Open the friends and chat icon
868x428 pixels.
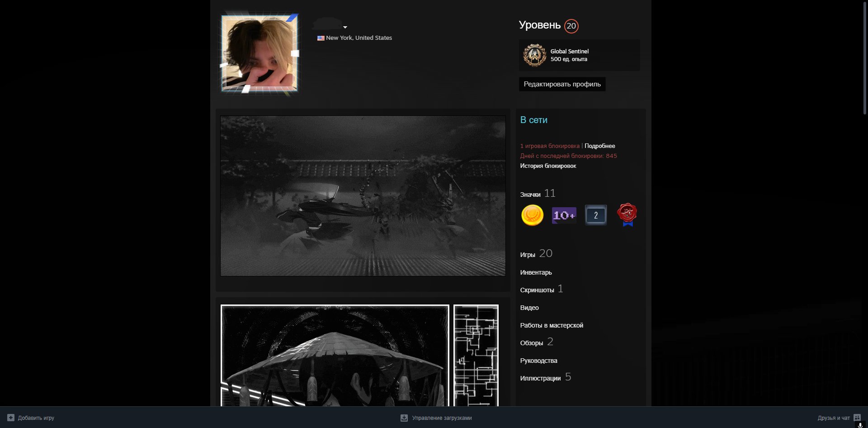click(857, 418)
